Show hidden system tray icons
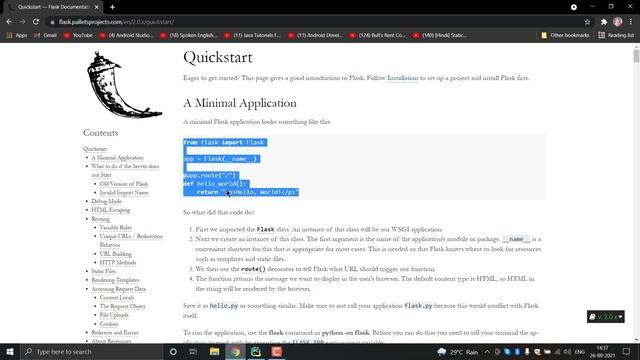The width and height of the screenshot is (640, 360). coord(487,352)
